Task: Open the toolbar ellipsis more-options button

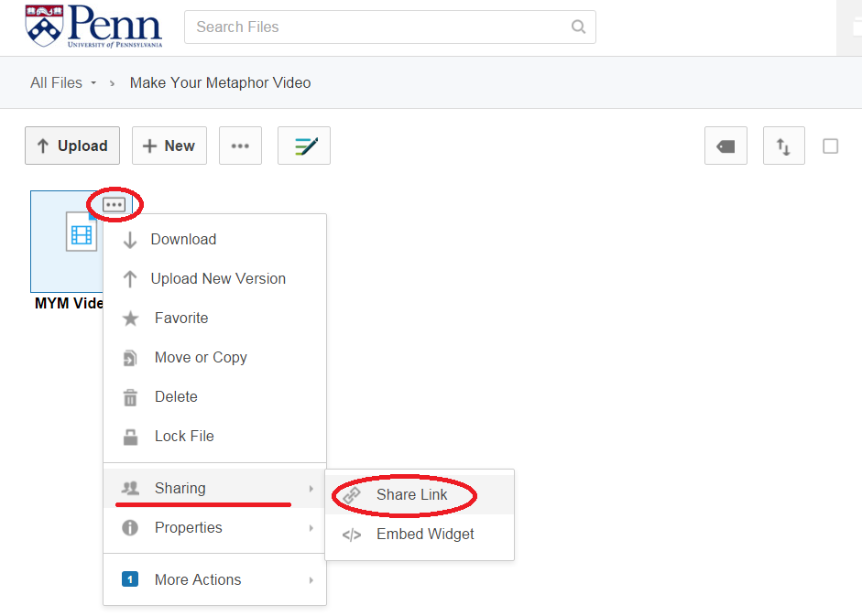Action: point(240,146)
